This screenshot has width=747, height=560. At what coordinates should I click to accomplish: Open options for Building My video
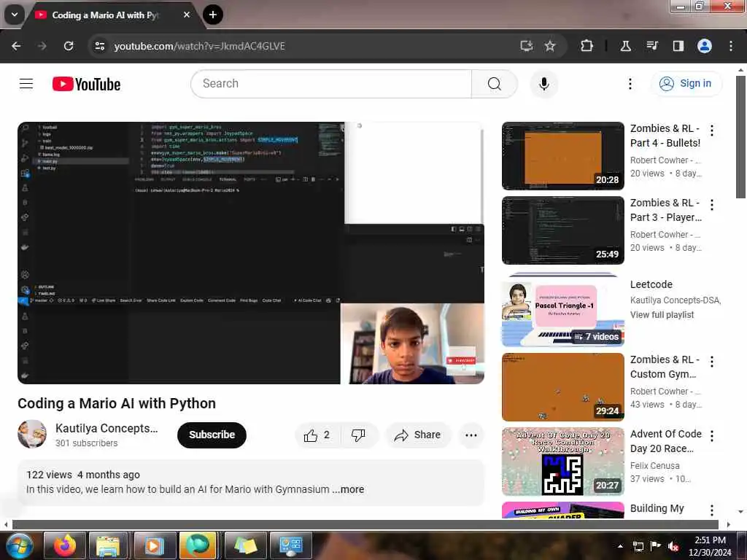coord(712,510)
